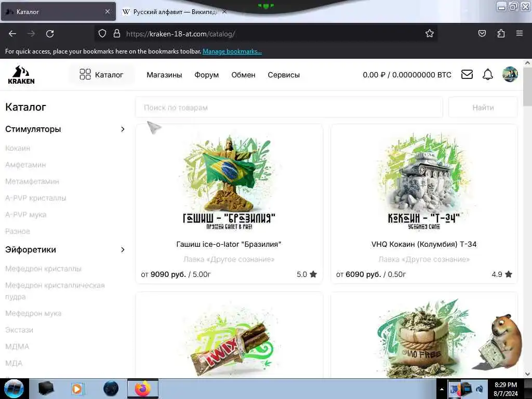Reload the current page

tap(50, 34)
